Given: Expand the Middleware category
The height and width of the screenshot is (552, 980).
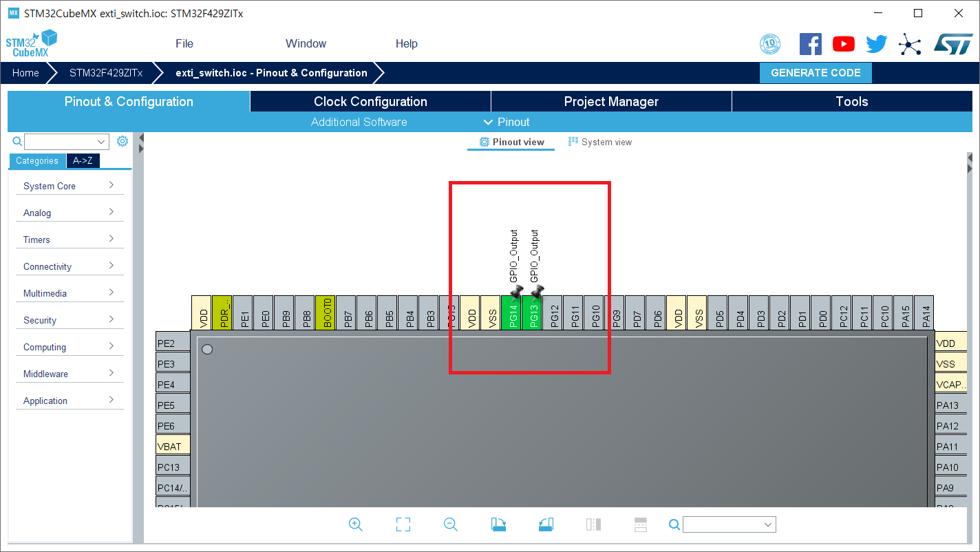Looking at the screenshot, I should tap(70, 374).
